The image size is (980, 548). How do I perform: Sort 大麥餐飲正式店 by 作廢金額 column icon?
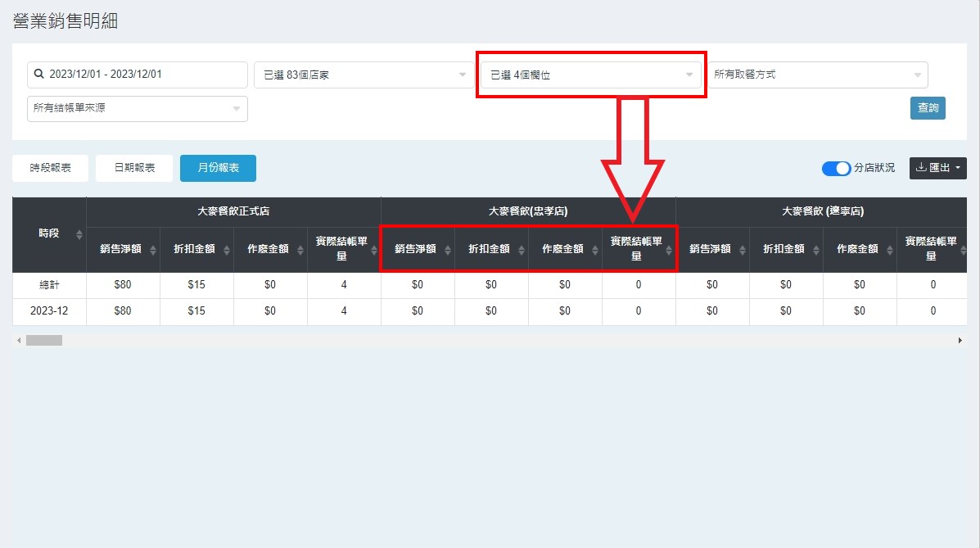300,251
